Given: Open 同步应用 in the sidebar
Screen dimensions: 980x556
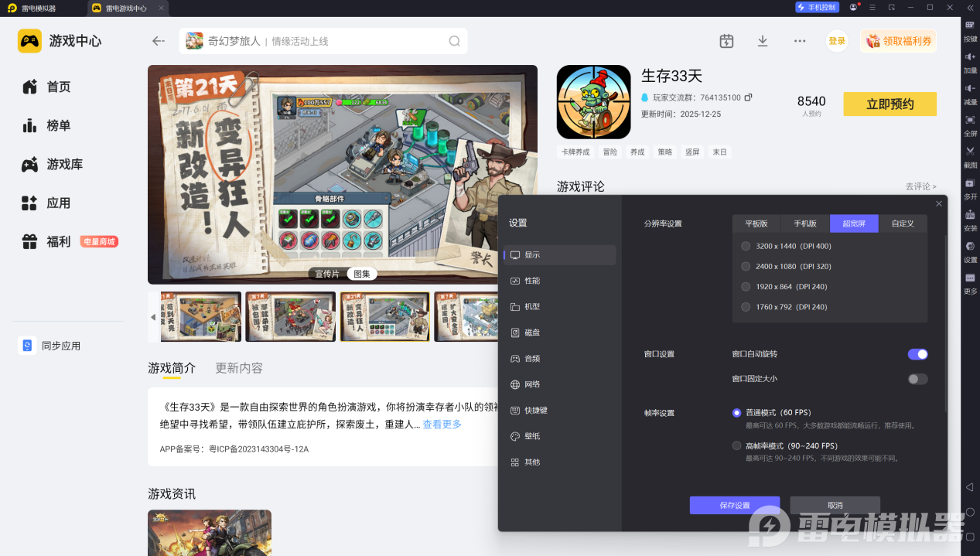Looking at the screenshot, I should (x=50, y=346).
